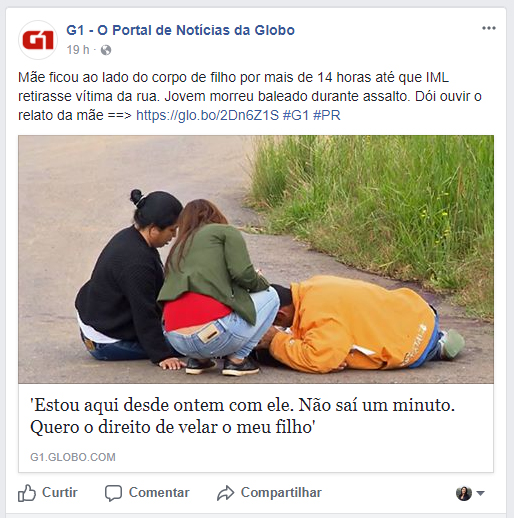Click the G1.GLOBO.COM source label

tap(73, 457)
